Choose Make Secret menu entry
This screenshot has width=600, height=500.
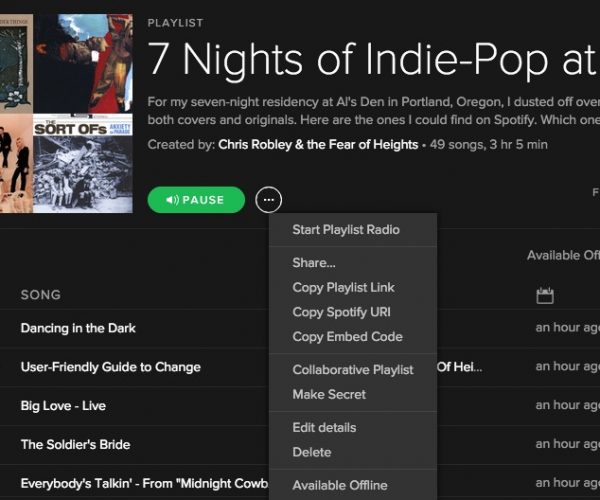click(x=329, y=394)
